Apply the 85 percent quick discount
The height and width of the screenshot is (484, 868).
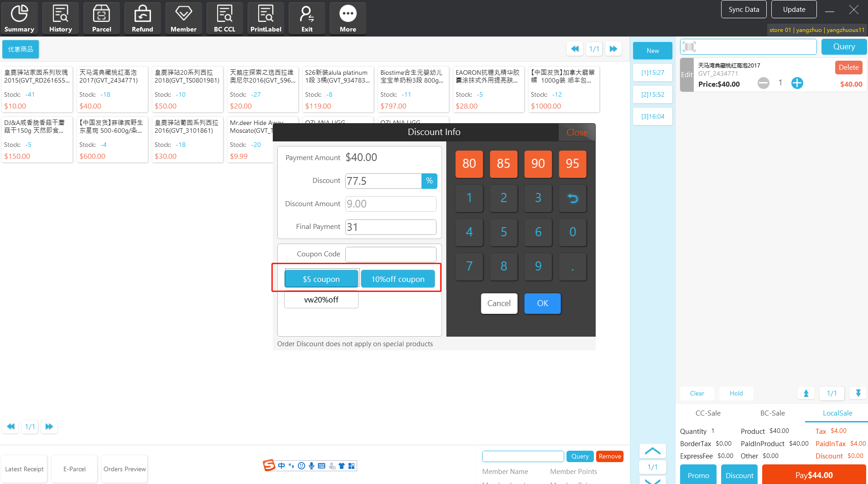click(504, 164)
